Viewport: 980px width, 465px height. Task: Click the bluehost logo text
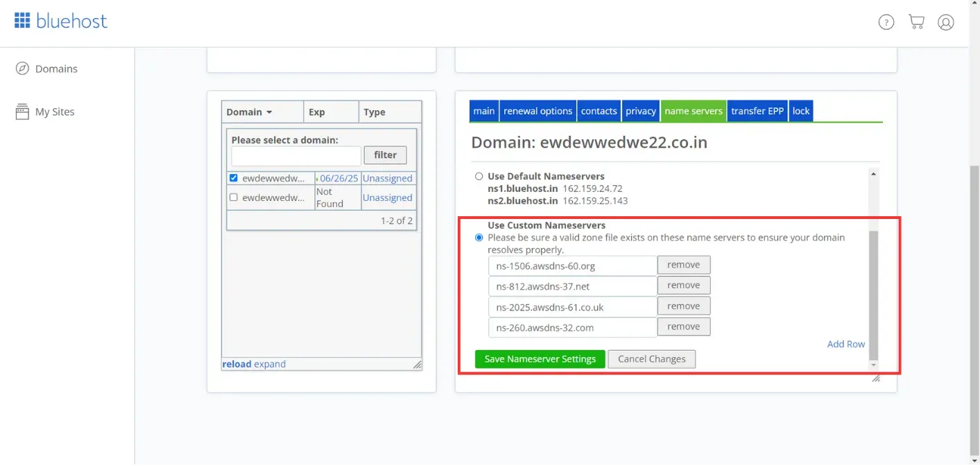coord(71,21)
